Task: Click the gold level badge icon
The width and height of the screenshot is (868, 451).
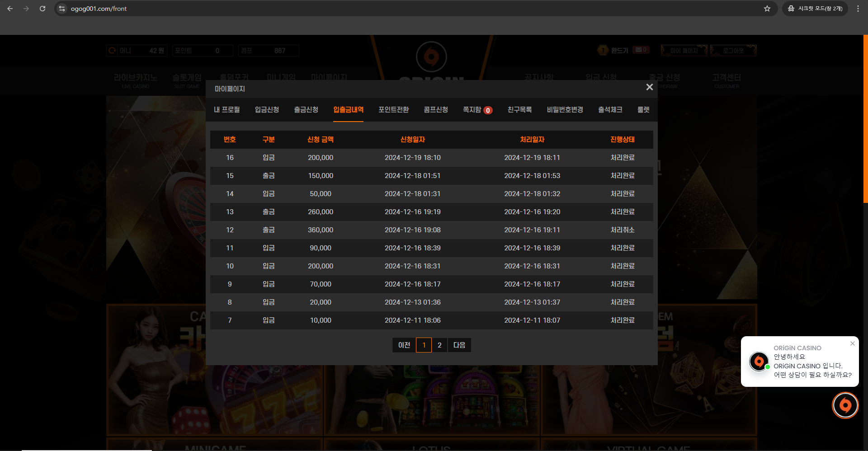Action: (603, 50)
